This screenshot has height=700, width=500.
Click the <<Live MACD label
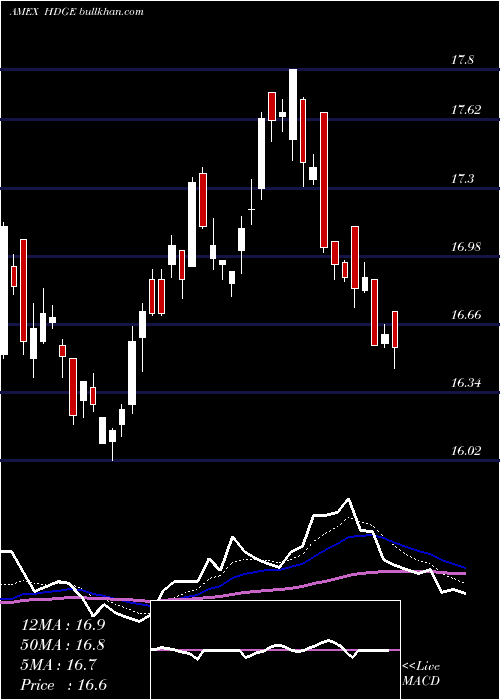[421, 674]
